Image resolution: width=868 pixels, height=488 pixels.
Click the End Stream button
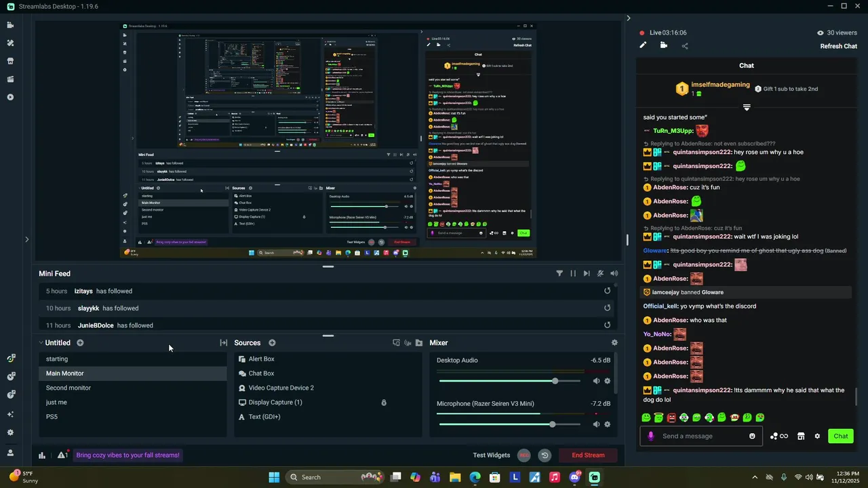(x=588, y=455)
